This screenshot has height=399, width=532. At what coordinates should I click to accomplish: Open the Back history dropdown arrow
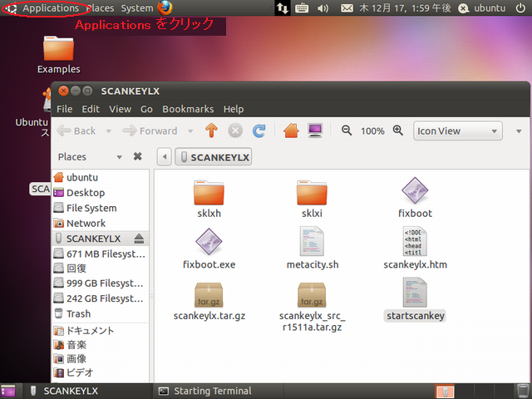(109, 131)
